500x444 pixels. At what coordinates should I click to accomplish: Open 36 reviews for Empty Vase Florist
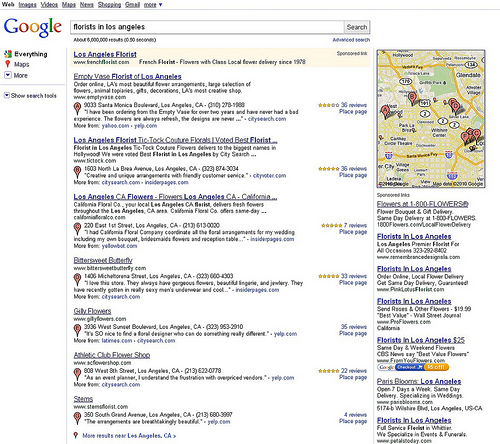point(354,105)
